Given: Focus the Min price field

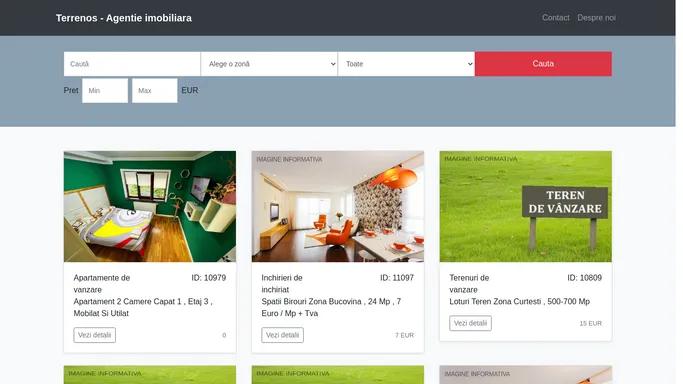Looking at the screenshot, I should (x=105, y=91).
